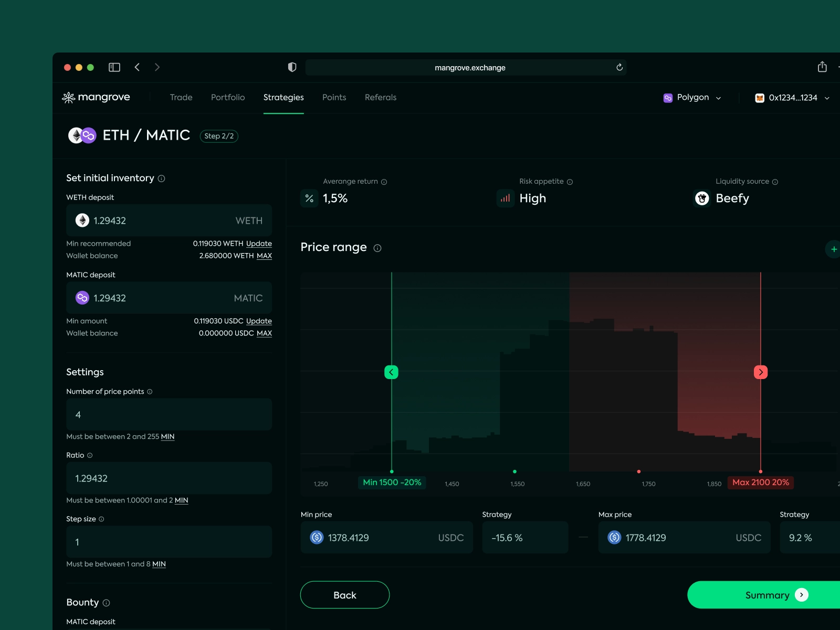Click the Summary button
The image size is (840, 630).
pyautogui.click(x=764, y=595)
